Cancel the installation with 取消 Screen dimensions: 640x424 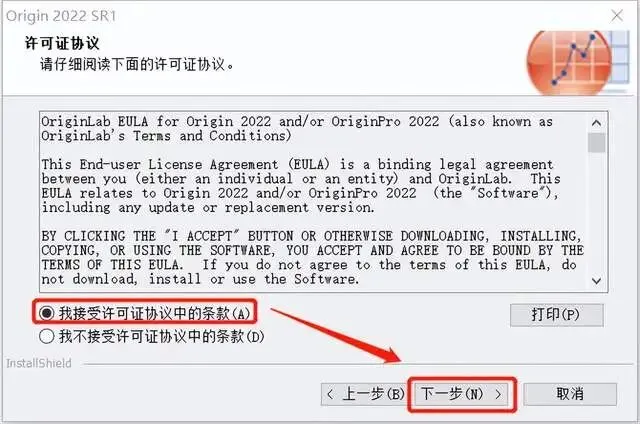[x=570, y=394]
